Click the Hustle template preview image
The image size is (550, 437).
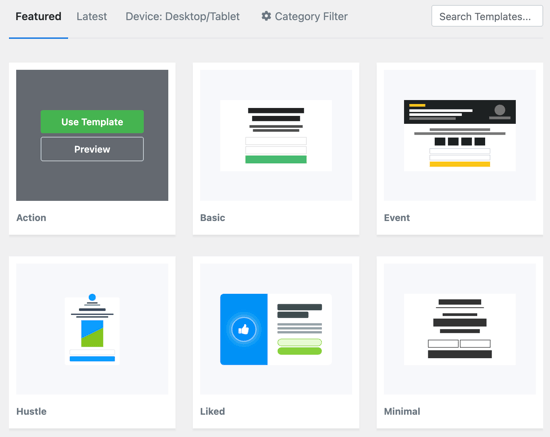point(92,329)
